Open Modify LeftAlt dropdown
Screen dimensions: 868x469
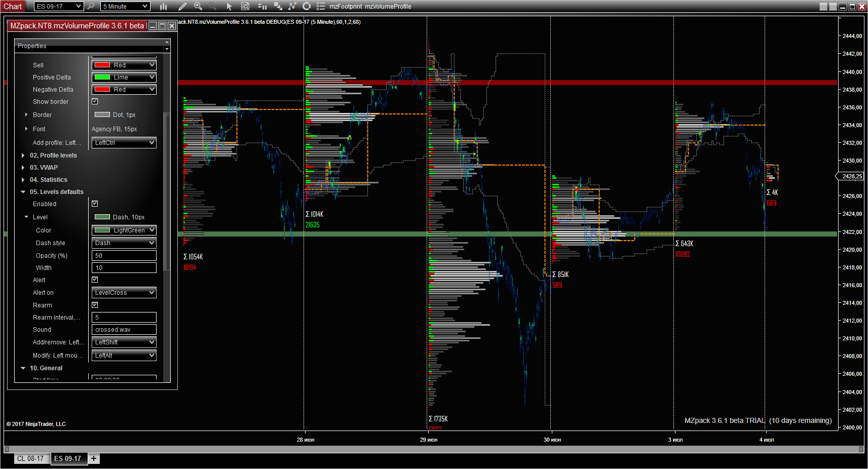124,356
